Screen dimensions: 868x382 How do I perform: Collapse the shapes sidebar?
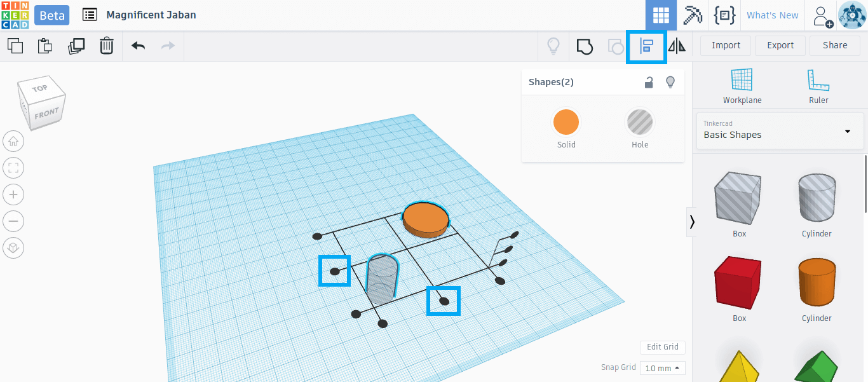[x=692, y=222]
